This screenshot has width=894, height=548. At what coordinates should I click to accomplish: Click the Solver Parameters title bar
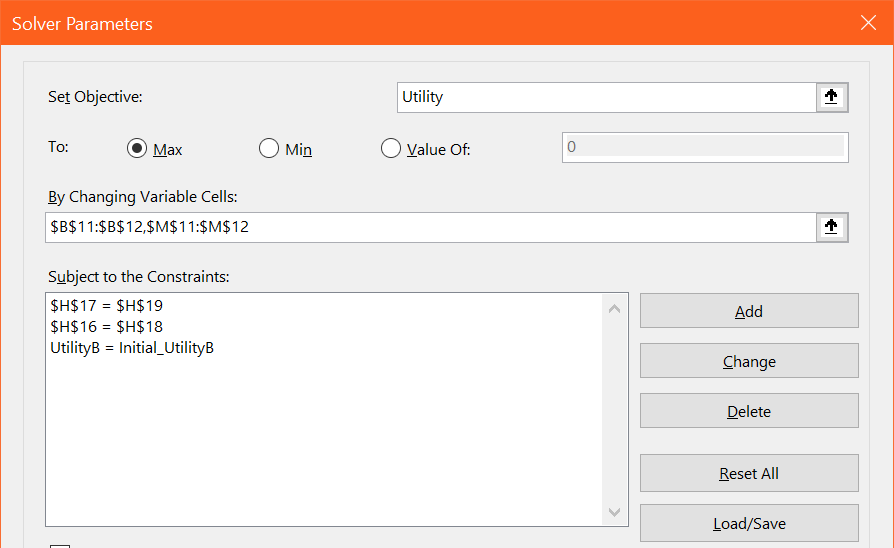[x=400, y=23]
